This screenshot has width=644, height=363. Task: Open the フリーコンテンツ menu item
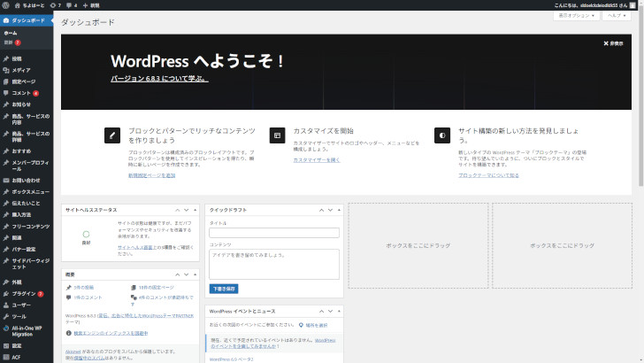coord(27,227)
